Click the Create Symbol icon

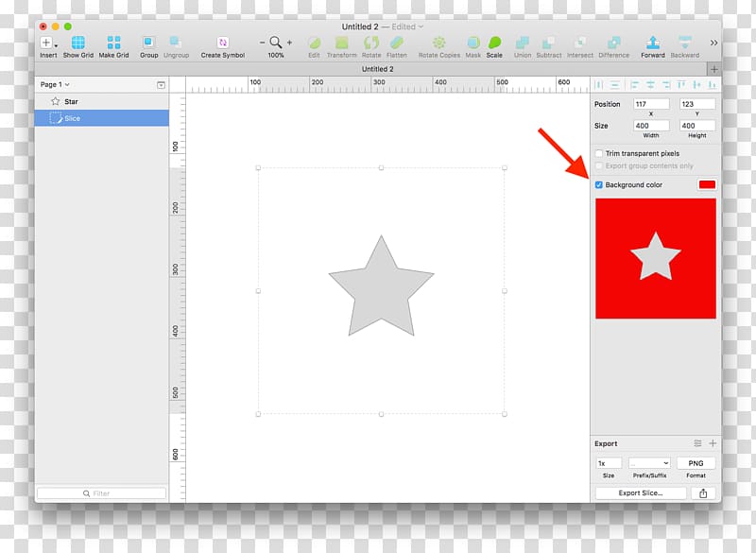223,43
